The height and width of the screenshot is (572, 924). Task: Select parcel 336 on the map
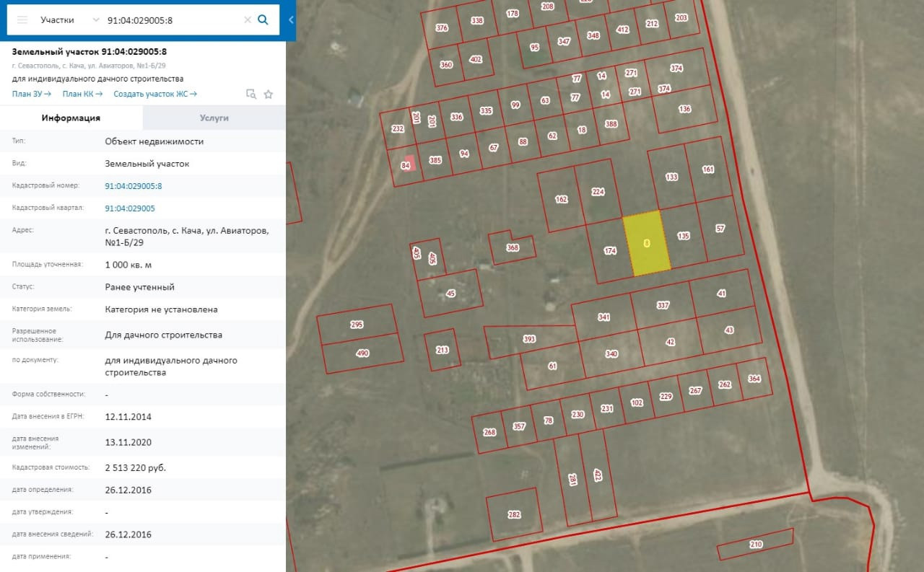pyautogui.click(x=456, y=117)
